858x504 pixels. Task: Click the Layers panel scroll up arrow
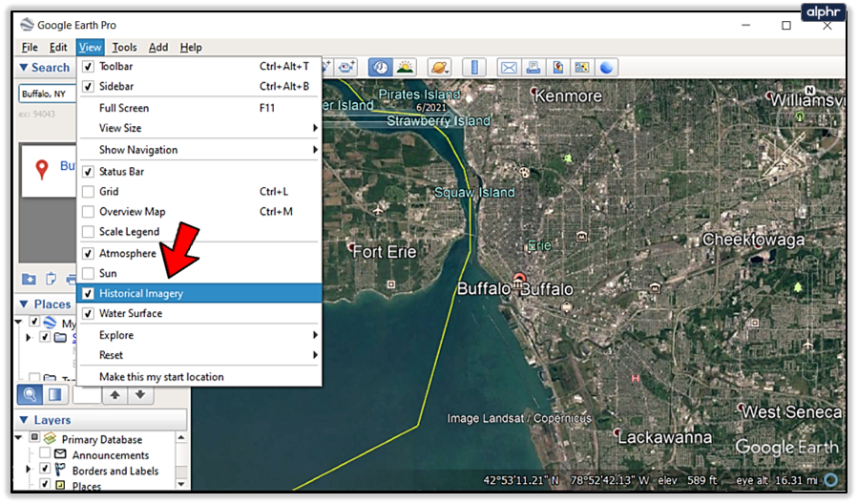pos(181,437)
